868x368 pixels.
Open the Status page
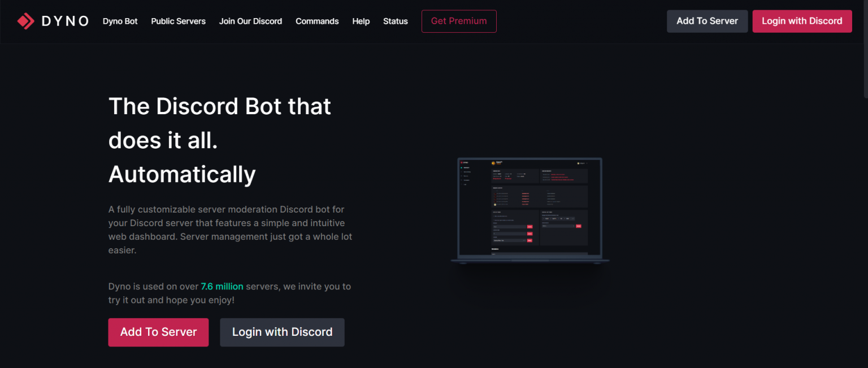(x=395, y=21)
